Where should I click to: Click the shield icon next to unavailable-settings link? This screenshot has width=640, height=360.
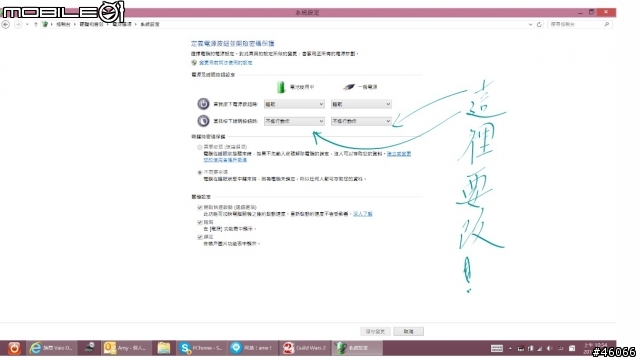(194, 63)
